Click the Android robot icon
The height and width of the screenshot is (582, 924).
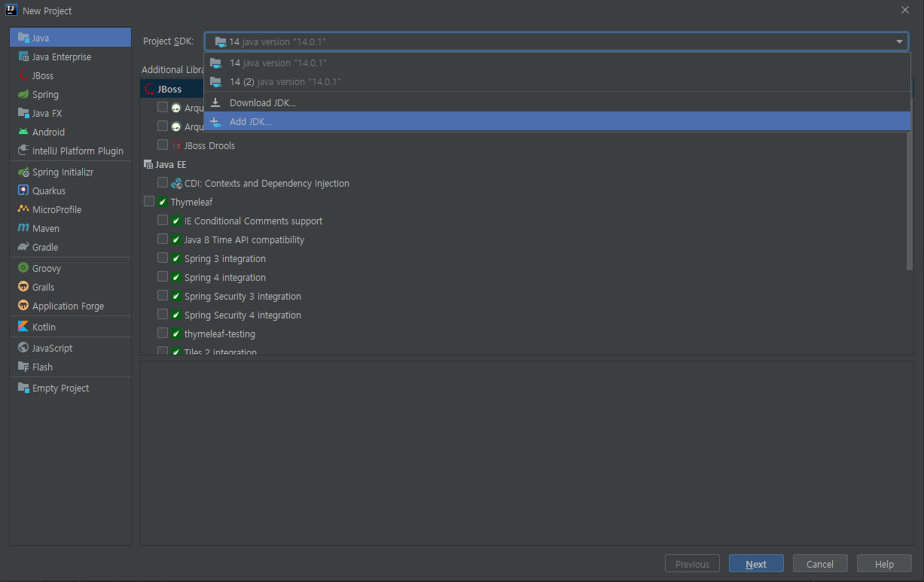pos(23,132)
